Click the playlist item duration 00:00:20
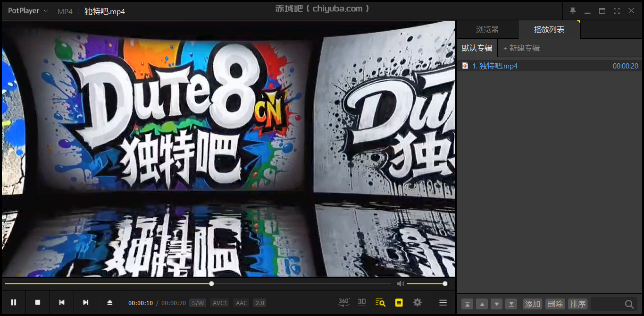 pos(625,66)
